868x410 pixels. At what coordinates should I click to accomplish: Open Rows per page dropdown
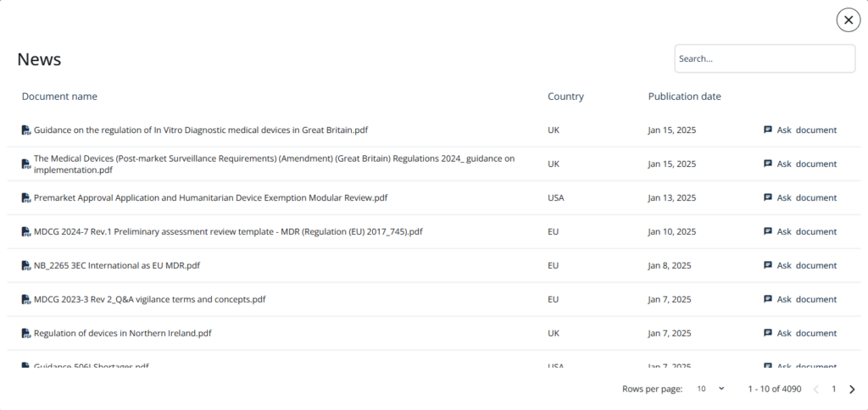click(x=711, y=389)
